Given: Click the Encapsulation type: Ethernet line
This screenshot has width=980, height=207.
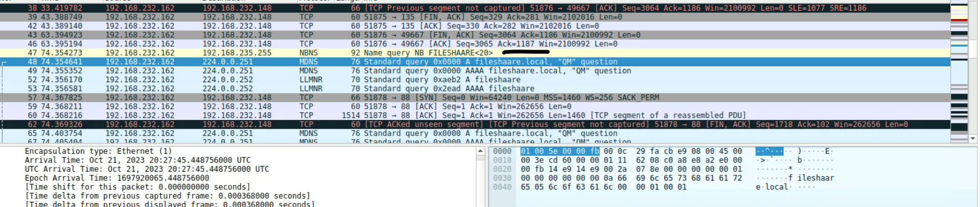Looking at the screenshot, I should click(98, 151).
